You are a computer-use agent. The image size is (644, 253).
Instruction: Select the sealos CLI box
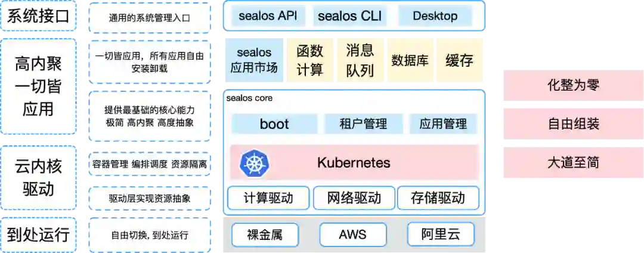click(350, 16)
